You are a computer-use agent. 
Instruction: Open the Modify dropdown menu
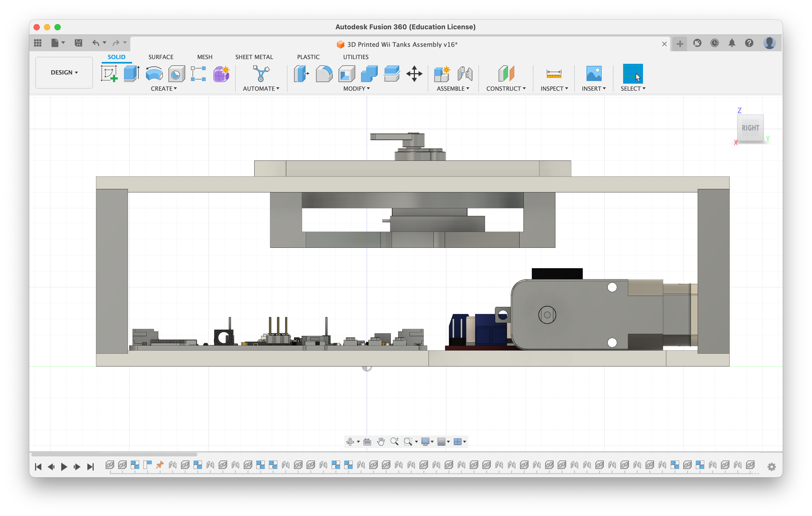(356, 89)
